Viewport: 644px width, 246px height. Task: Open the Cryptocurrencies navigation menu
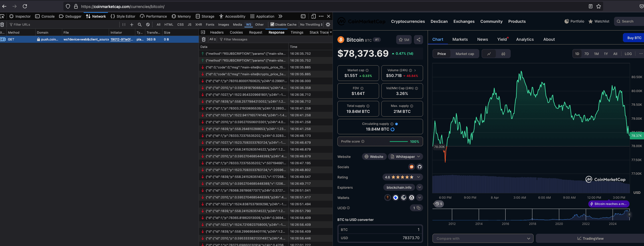408,21
